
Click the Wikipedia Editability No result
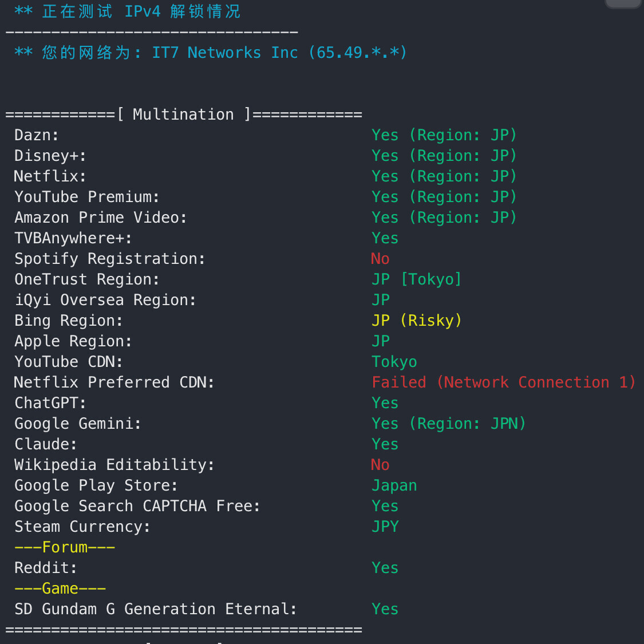coord(380,464)
